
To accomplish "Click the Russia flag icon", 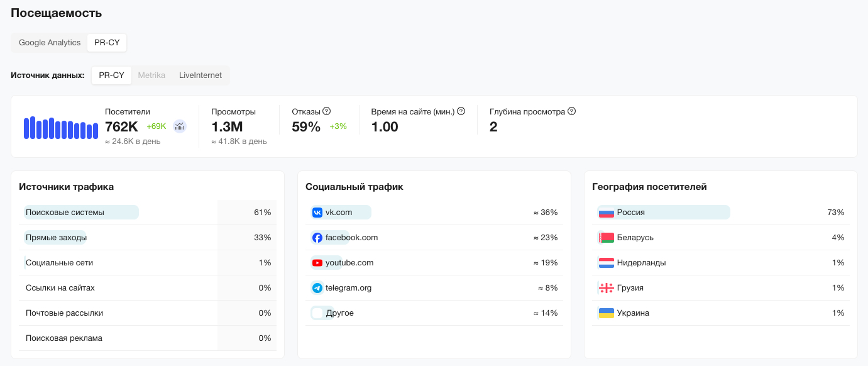I will [x=606, y=213].
